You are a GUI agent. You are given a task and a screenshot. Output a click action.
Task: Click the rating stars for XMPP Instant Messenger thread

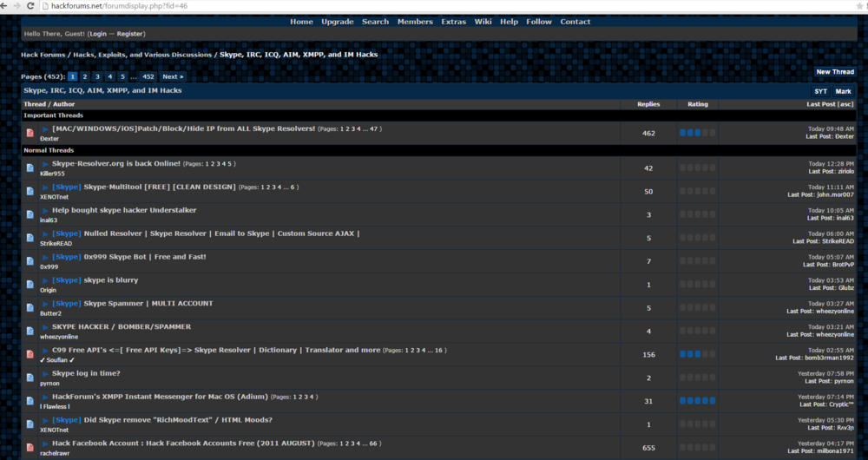698,400
